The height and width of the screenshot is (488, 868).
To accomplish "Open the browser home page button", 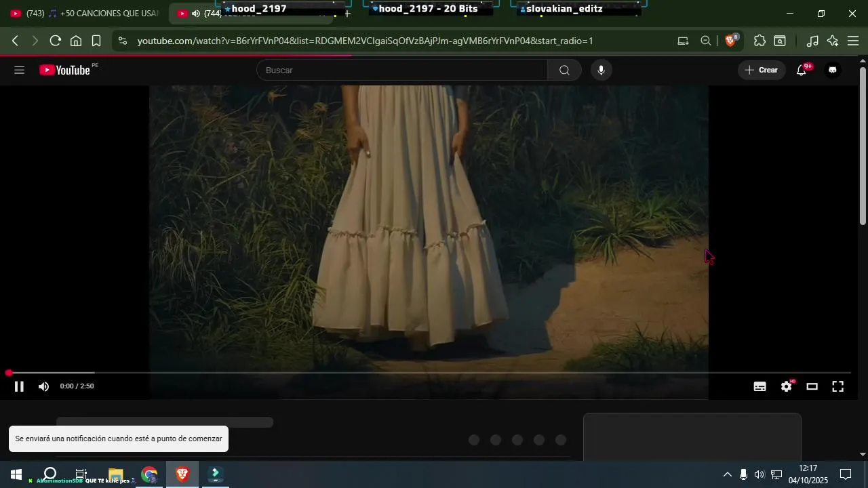I will tap(76, 41).
